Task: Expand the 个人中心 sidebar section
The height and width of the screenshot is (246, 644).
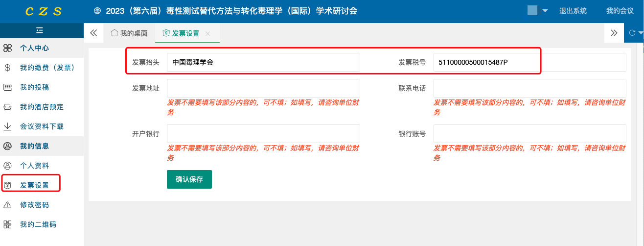Action: point(34,48)
